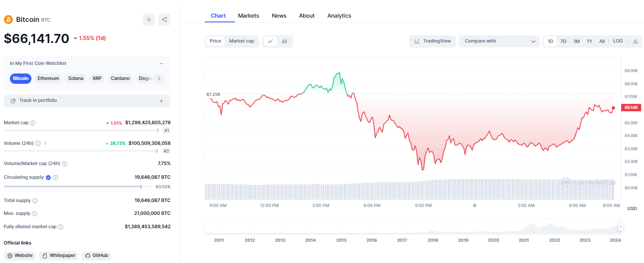The width and height of the screenshot is (644, 263).
Task: Open info icon beside Total supply
Action: coord(35,201)
